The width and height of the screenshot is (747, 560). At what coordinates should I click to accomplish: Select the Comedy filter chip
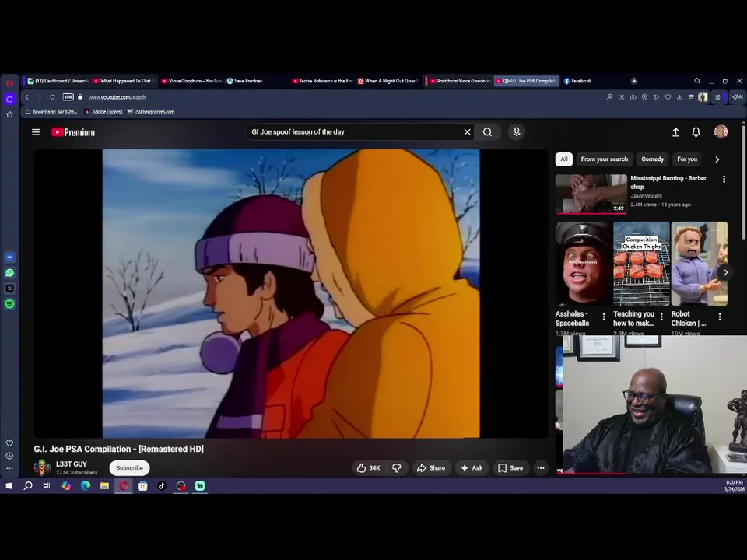click(652, 159)
